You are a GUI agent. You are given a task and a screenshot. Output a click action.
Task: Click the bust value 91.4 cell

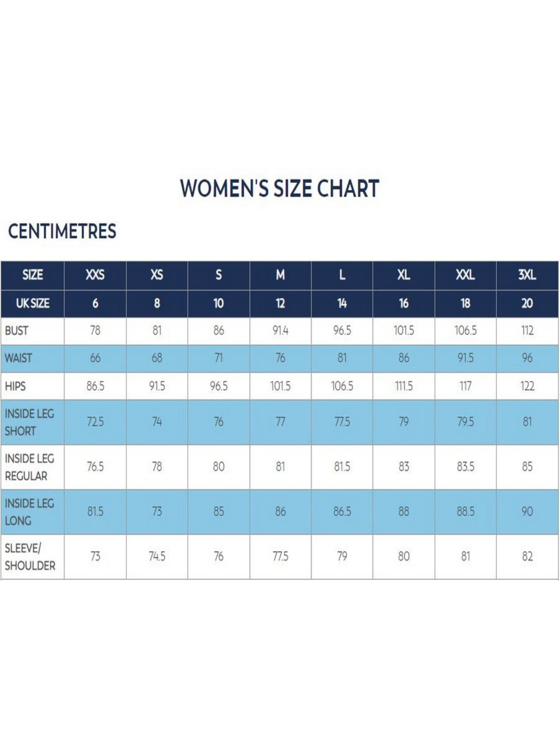[280, 331]
